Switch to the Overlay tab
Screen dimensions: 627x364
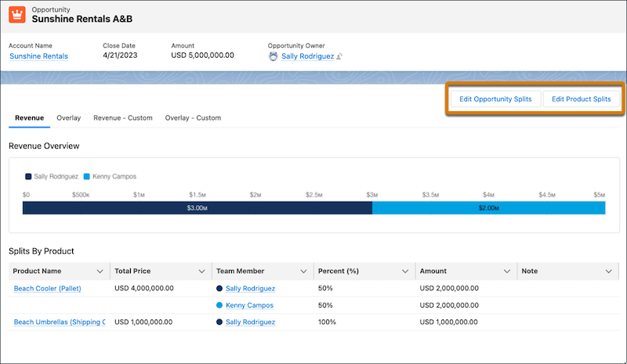click(x=69, y=118)
